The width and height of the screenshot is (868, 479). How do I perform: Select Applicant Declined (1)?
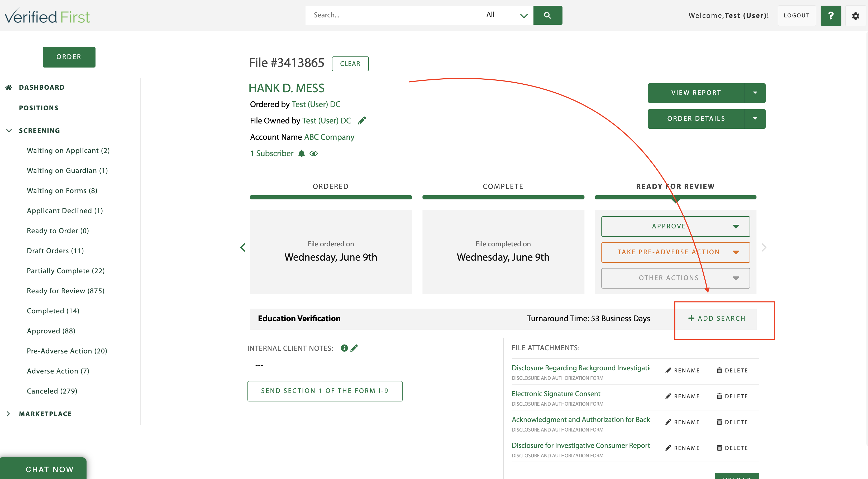pos(65,211)
